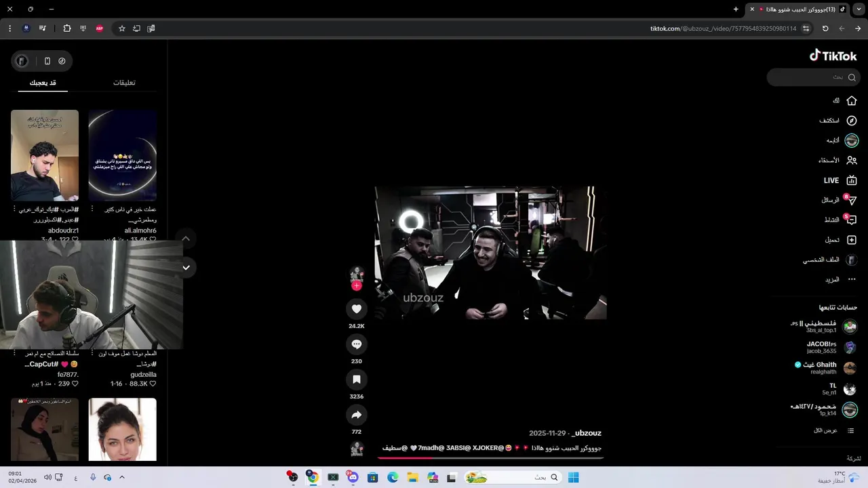Go to next video down chevron

(x=186, y=268)
